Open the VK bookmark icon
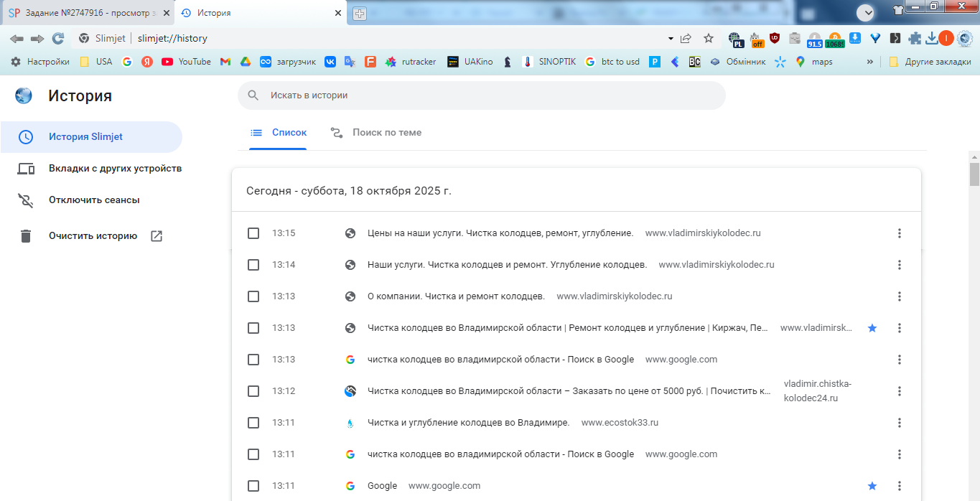 (x=330, y=62)
